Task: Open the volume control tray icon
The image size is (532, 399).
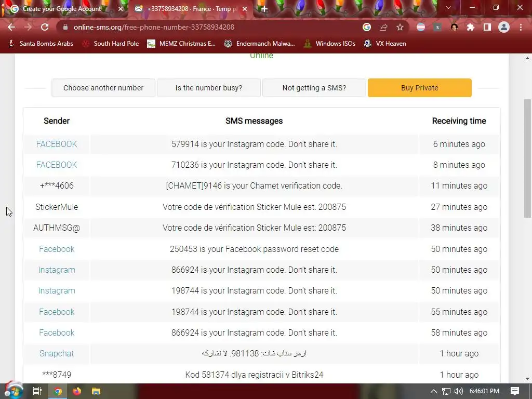Action: tap(458, 391)
